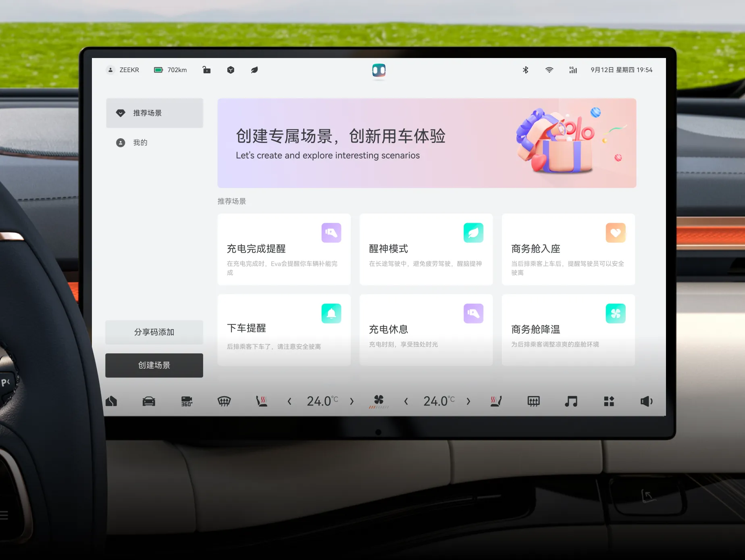Open the home icon in dock

[x=111, y=401]
